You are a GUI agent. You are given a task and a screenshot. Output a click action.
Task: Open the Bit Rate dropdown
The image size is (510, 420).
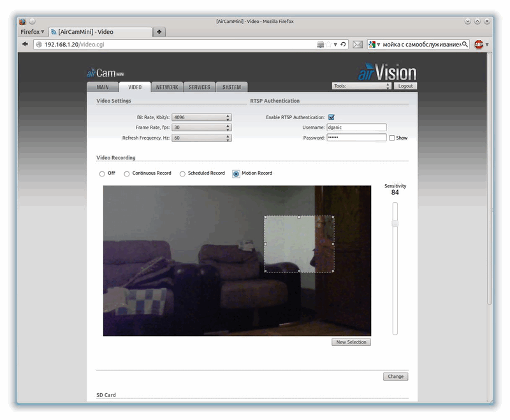tap(201, 117)
